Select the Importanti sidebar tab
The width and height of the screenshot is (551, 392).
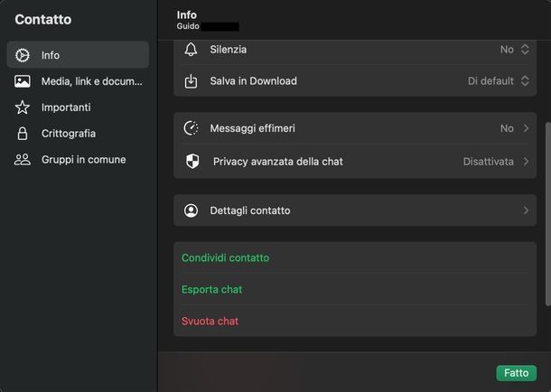pos(66,107)
